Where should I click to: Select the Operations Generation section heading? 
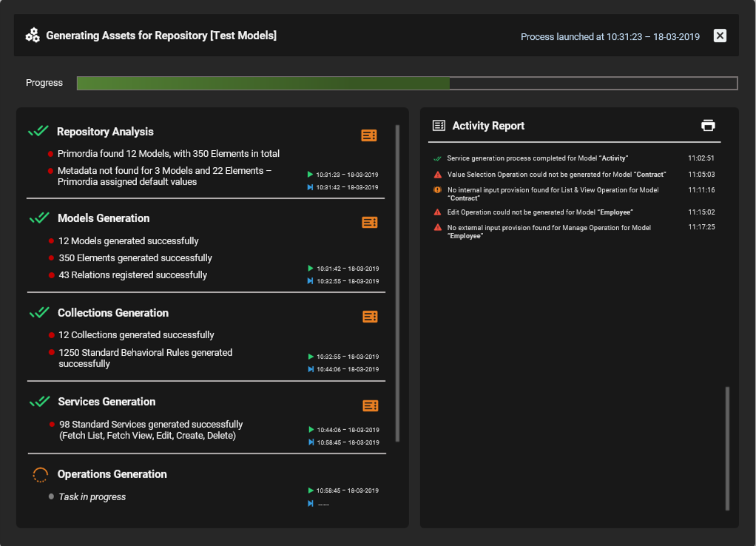112,474
